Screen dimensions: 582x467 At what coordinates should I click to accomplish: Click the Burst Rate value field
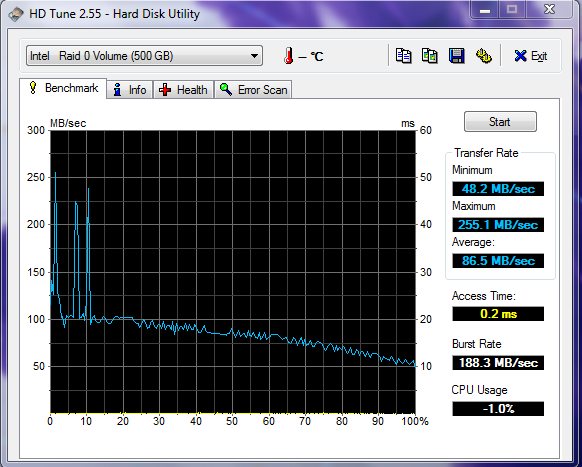tap(498, 363)
